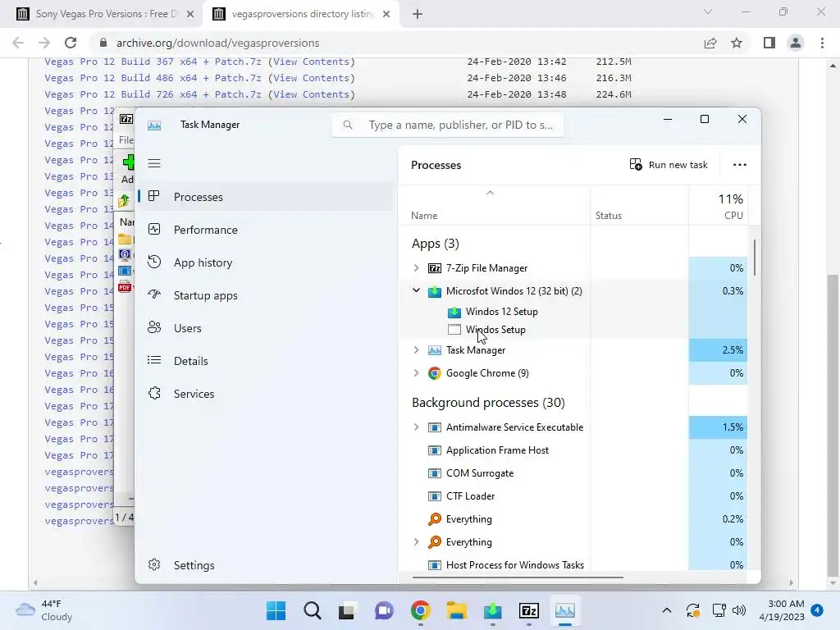Viewport: 840px width, 630px height.
Task: Select the COM Surrogate process
Action: tap(573, 473)
